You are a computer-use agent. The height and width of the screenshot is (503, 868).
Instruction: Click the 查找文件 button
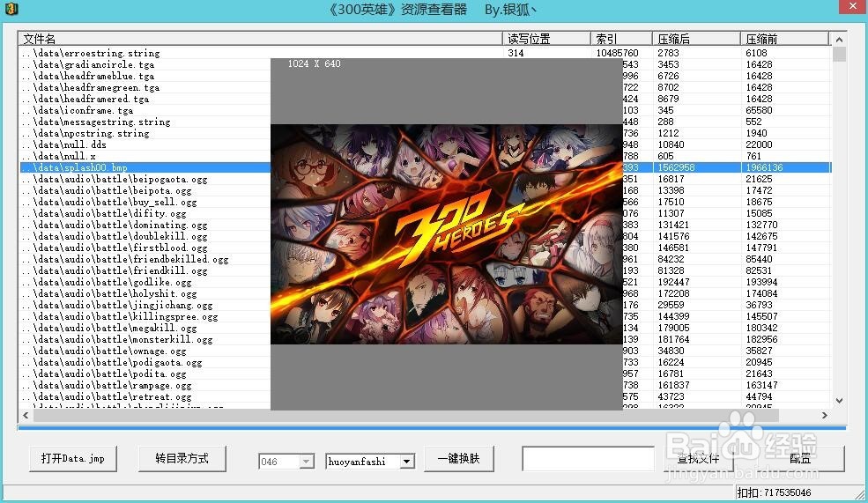point(698,459)
